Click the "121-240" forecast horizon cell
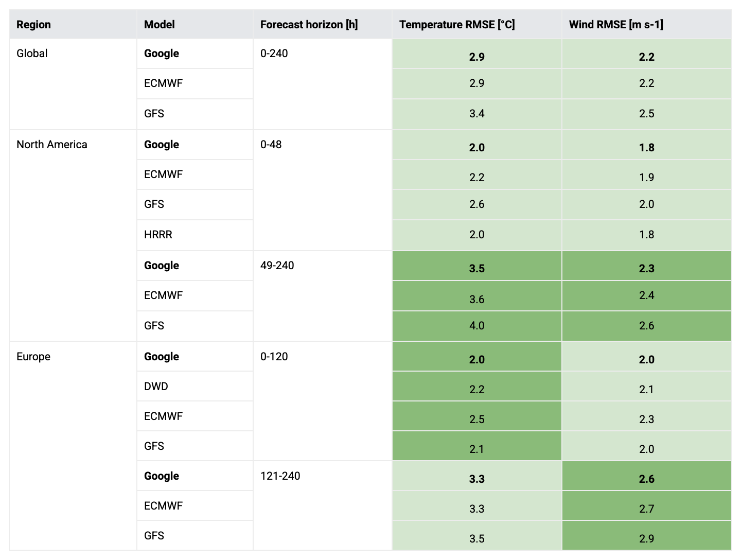 pyautogui.click(x=280, y=476)
